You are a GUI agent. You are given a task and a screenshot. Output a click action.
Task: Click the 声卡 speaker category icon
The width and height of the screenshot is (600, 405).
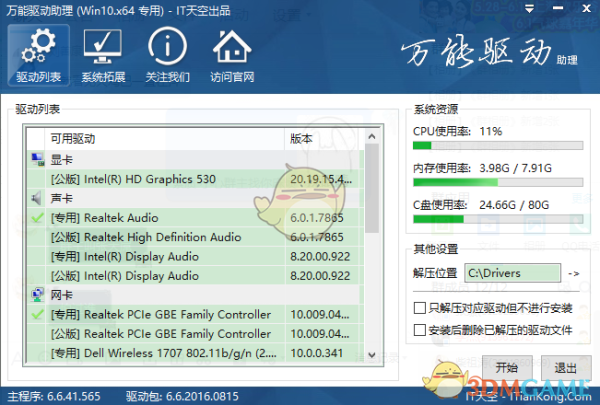click(37, 198)
